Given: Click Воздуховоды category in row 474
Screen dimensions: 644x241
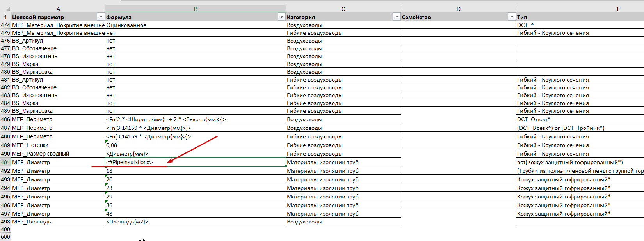Looking at the screenshot, I should 343,25.
